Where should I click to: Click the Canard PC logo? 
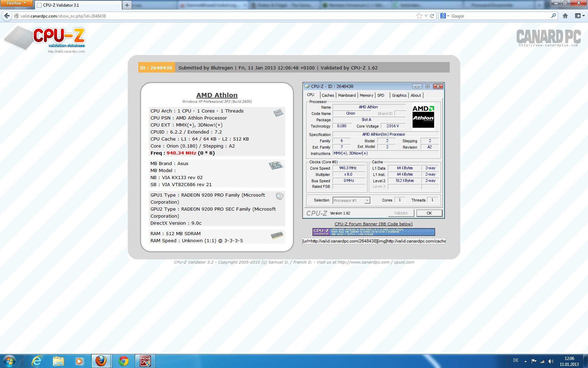(x=548, y=38)
